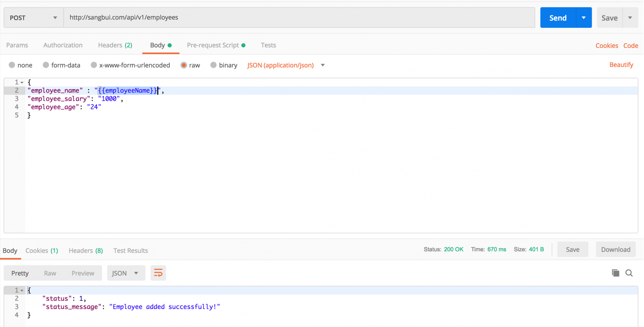
Task: Select the binary body type
Action: click(x=224, y=65)
